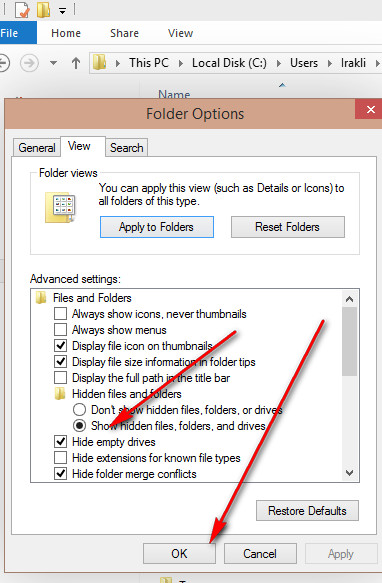Click the Restore Defaults button

(307, 510)
